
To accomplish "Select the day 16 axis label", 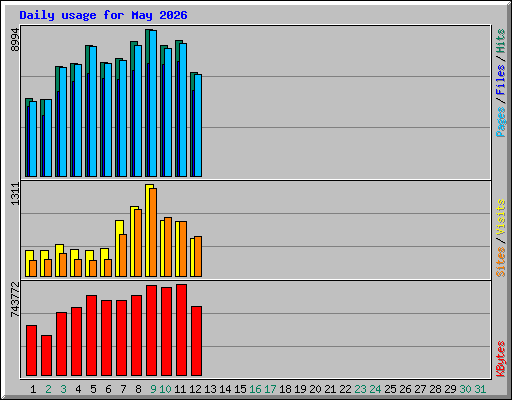I will [255, 389].
